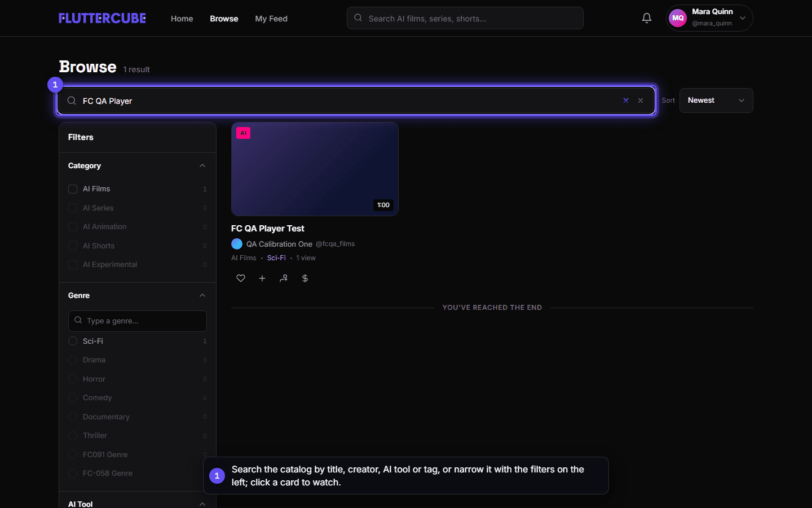Like FC QA Player Test with the heart icon
The image size is (812, 508).
pos(241,278)
